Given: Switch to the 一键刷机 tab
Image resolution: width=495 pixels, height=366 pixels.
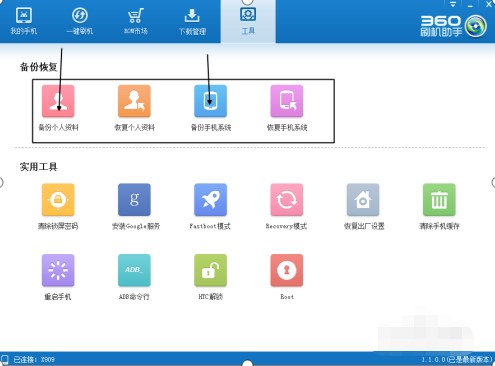Looking at the screenshot, I should click(x=80, y=21).
